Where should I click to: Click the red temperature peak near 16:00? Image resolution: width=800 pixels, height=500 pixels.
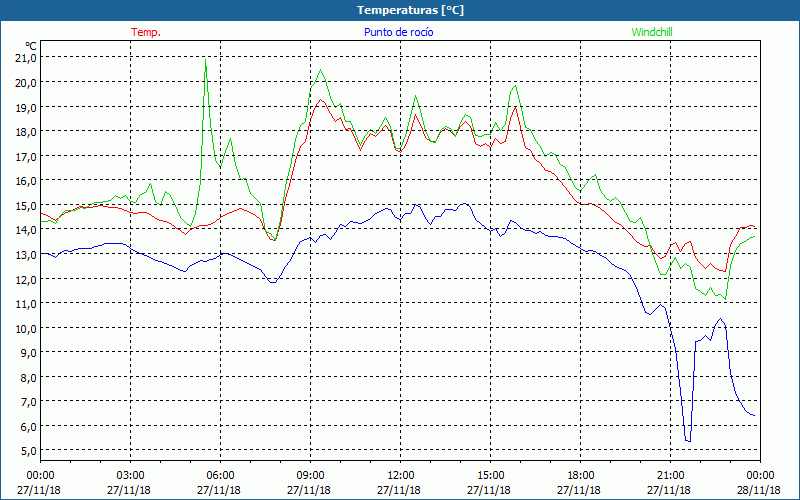click(516, 106)
